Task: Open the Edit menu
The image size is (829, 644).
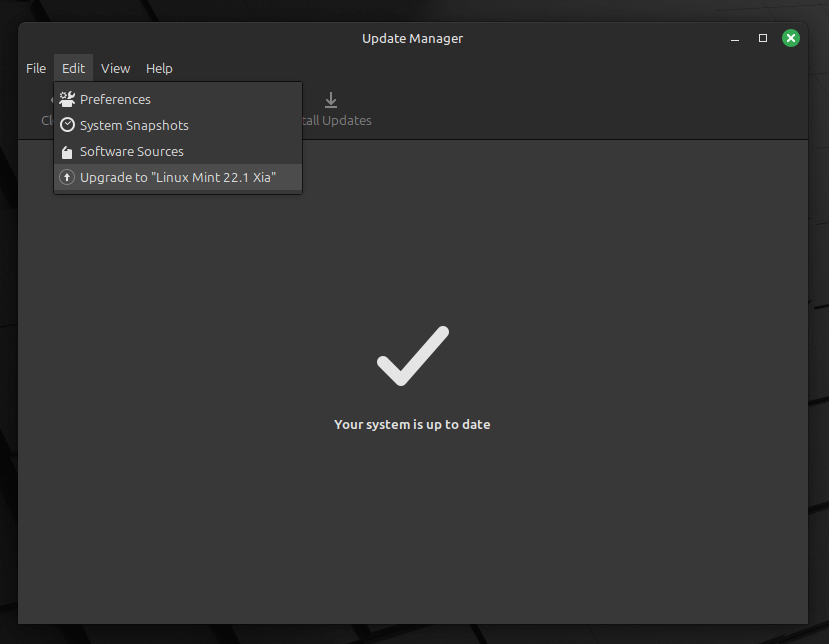Action: coord(73,68)
